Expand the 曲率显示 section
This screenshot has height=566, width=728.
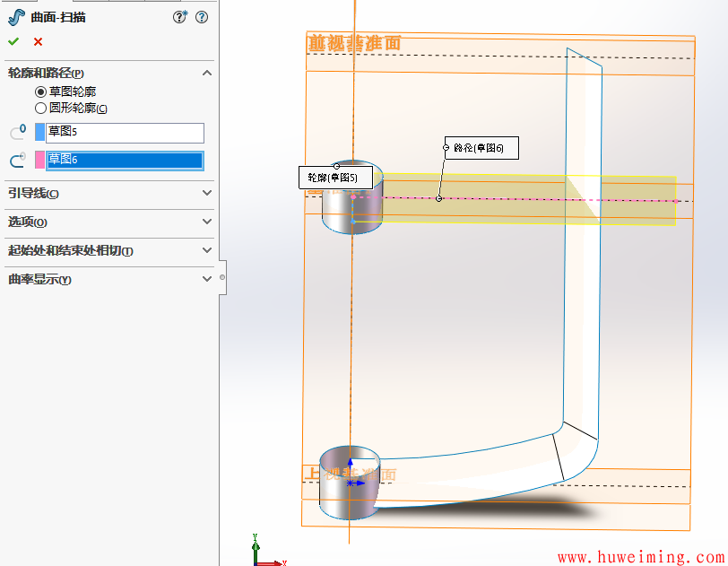(207, 279)
